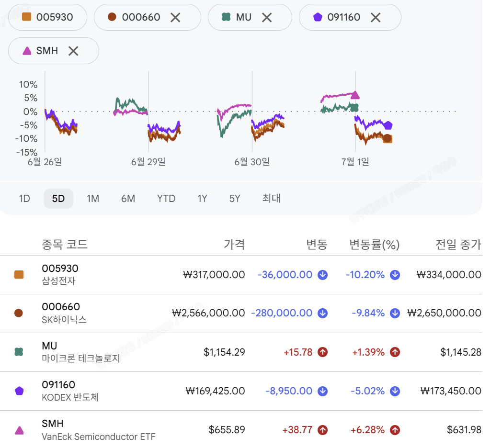Switch chart range to 1D
Screen dimensions: 502x448
tap(24, 199)
